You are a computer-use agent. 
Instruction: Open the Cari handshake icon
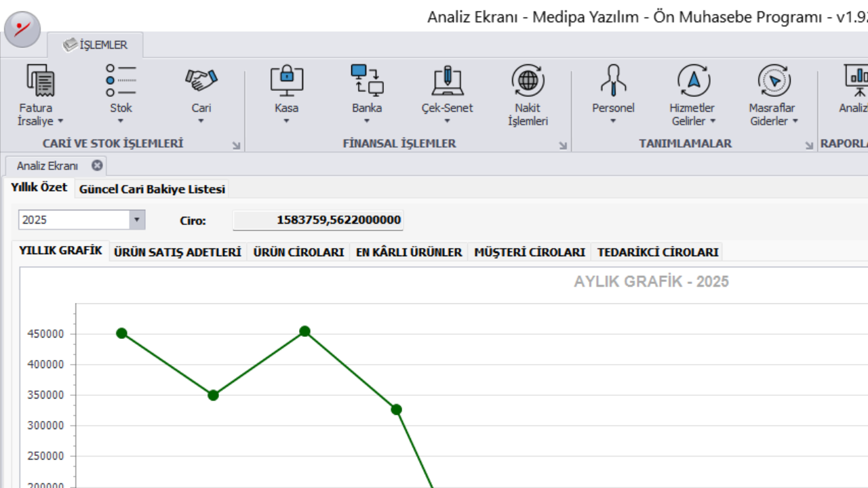(x=201, y=81)
